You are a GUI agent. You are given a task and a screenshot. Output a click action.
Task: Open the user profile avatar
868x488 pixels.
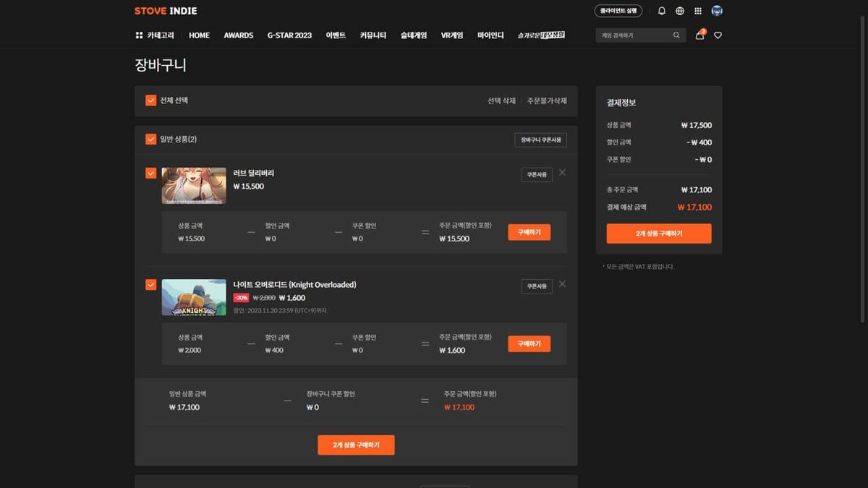pos(717,11)
